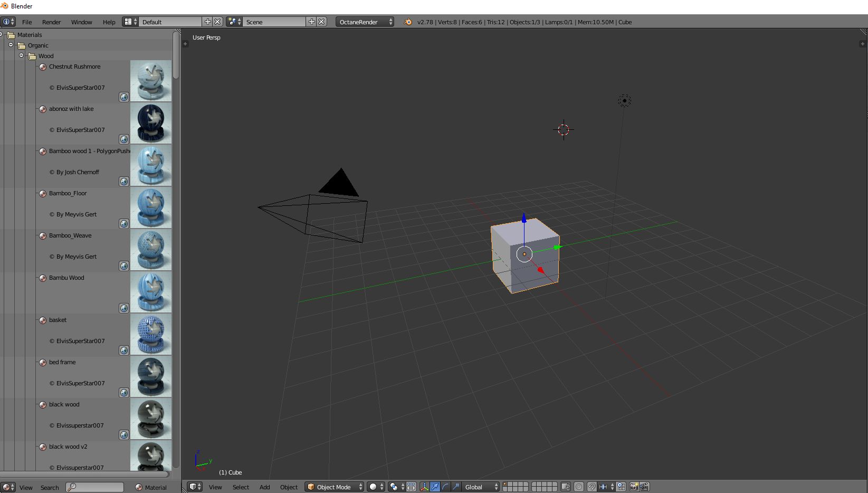The height and width of the screenshot is (493, 868).
Task: Select the scale manipulator icon
Action: pos(456,487)
